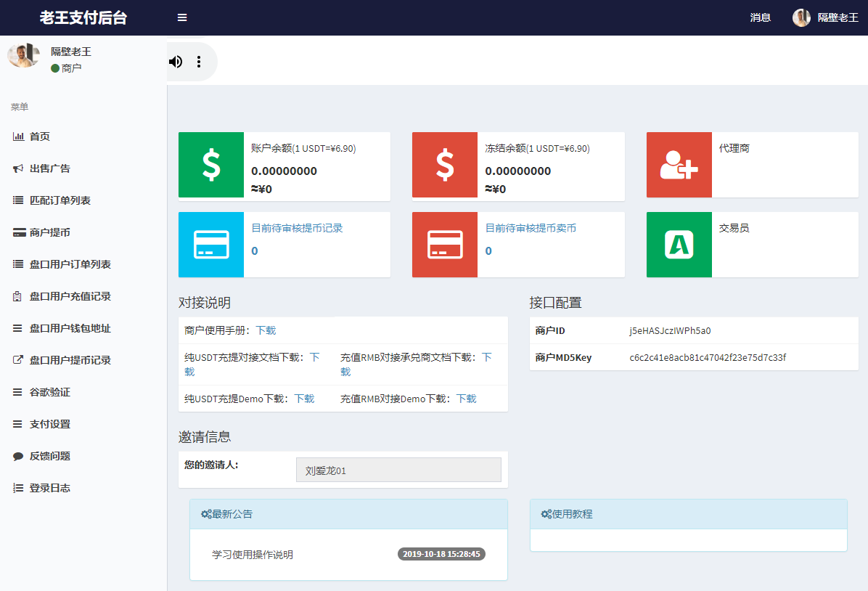Click the agent add-user icon tile
Viewport: 868px width, 591px height.
679,166
